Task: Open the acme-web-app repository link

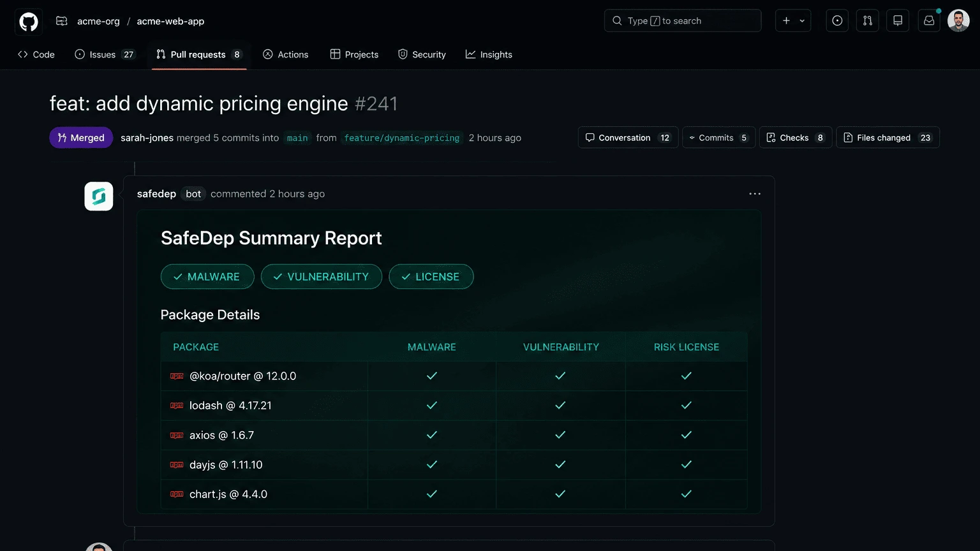Action: pos(170,21)
